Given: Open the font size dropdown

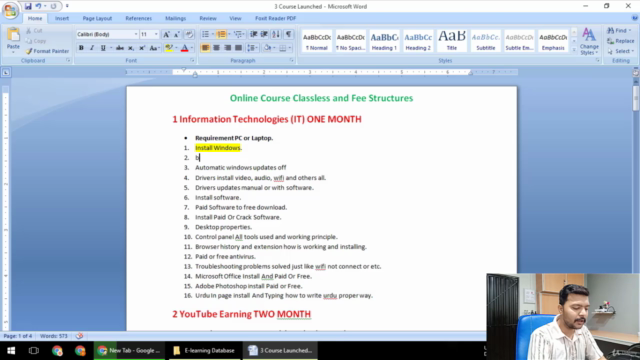Looking at the screenshot, I should pos(156,34).
